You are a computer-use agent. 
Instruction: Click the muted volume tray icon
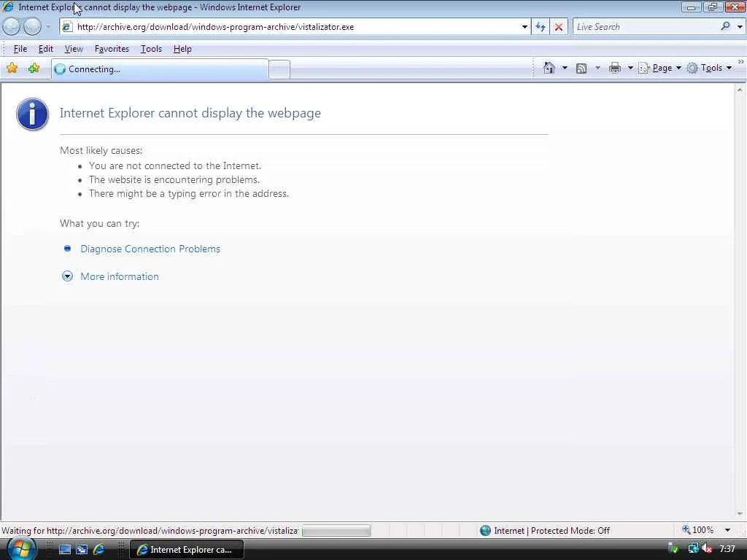point(707,549)
